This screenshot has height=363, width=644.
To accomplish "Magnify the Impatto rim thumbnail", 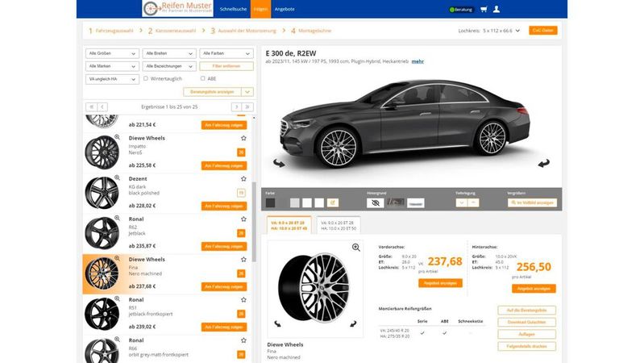I will tap(117, 137).
